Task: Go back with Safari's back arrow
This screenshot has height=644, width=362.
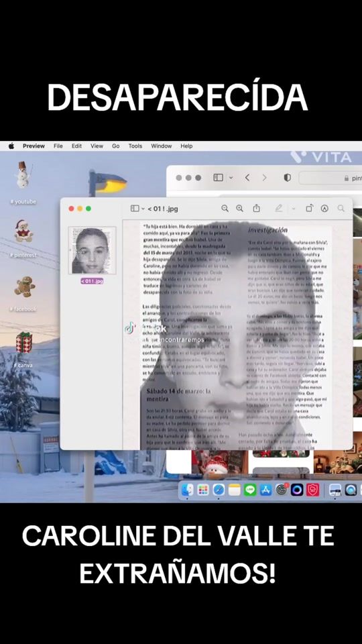Action: click(x=247, y=177)
